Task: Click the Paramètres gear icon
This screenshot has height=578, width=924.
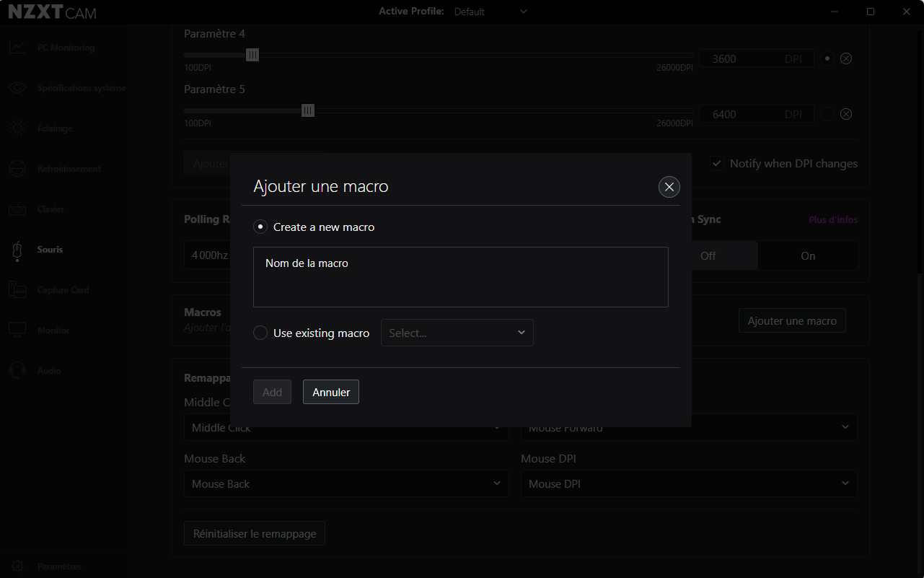Action: 17,566
